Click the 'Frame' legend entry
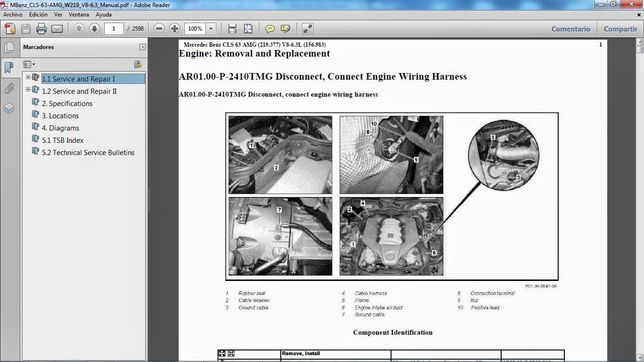The image size is (644, 362). point(362,300)
